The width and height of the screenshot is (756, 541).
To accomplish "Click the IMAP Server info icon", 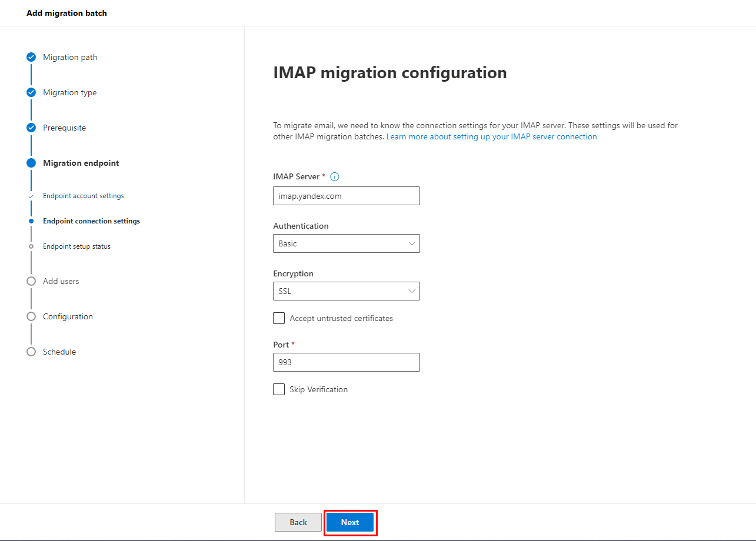I will 335,176.
